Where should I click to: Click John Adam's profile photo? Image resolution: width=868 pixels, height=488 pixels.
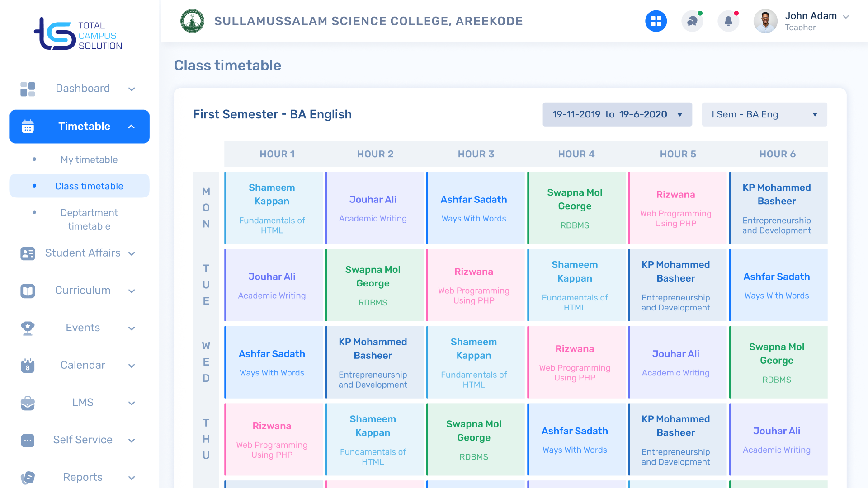click(765, 21)
